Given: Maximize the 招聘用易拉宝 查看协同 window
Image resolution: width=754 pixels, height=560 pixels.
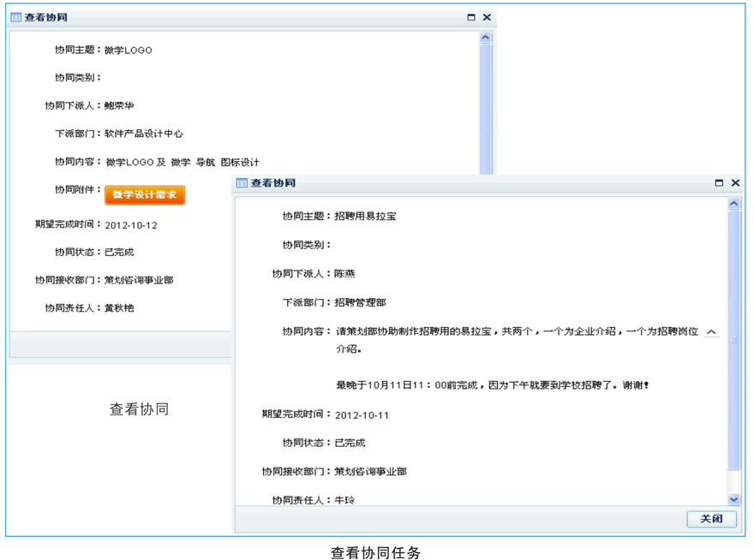Looking at the screenshot, I should click(720, 183).
